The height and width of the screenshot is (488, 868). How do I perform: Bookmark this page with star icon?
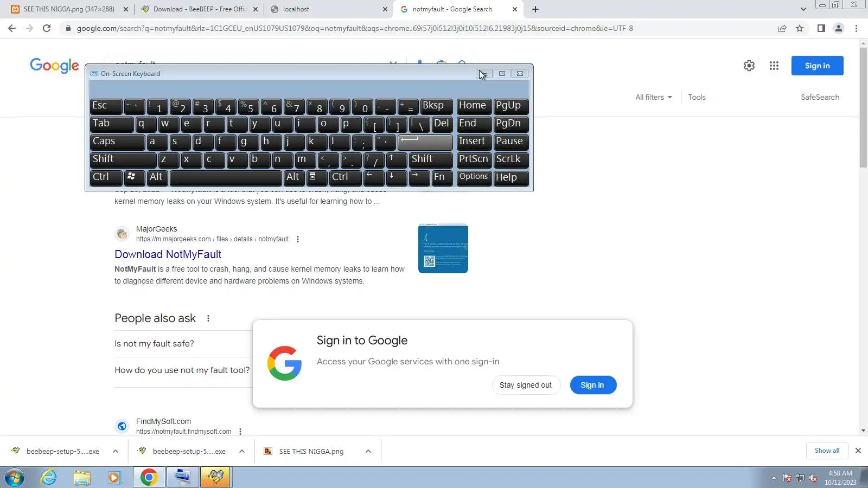[x=800, y=28]
